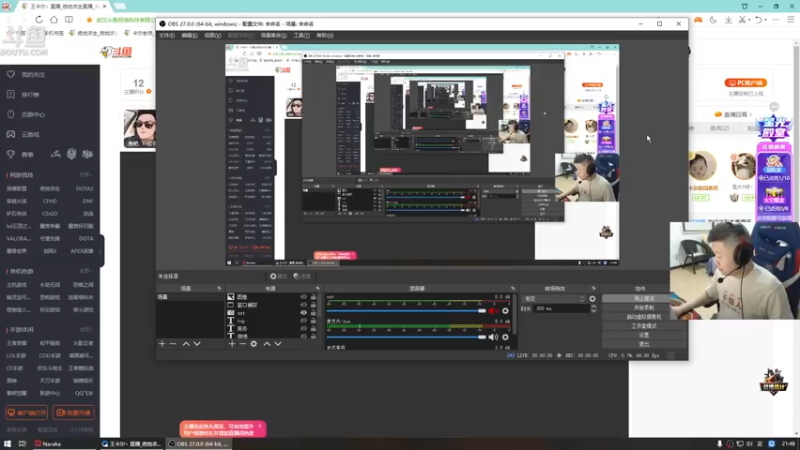Open source properties gear in Sources panel
This screenshot has width=800, height=450.
pyautogui.click(x=254, y=344)
